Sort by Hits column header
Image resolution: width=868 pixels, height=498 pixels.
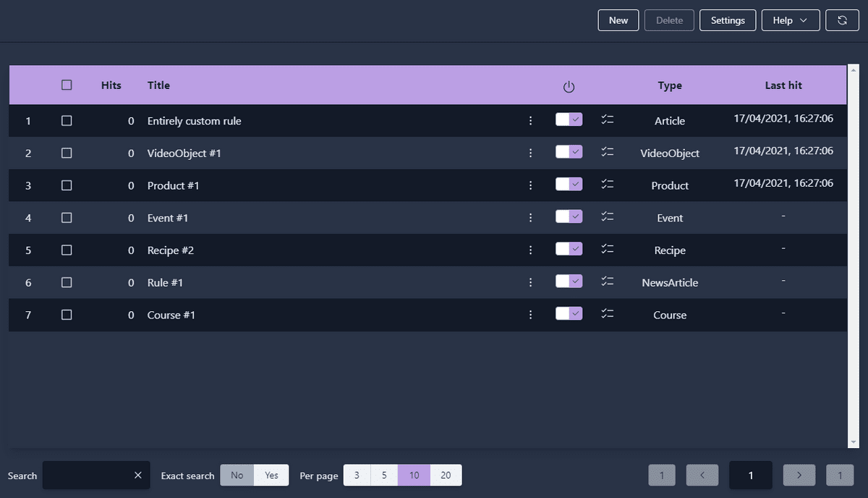[x=111, y=85]
